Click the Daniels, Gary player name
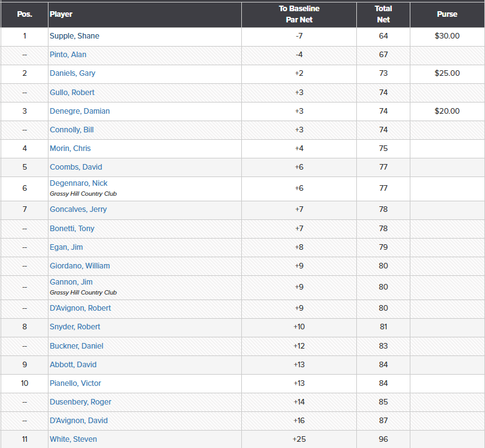485x448 pixels. pos(72,73)
